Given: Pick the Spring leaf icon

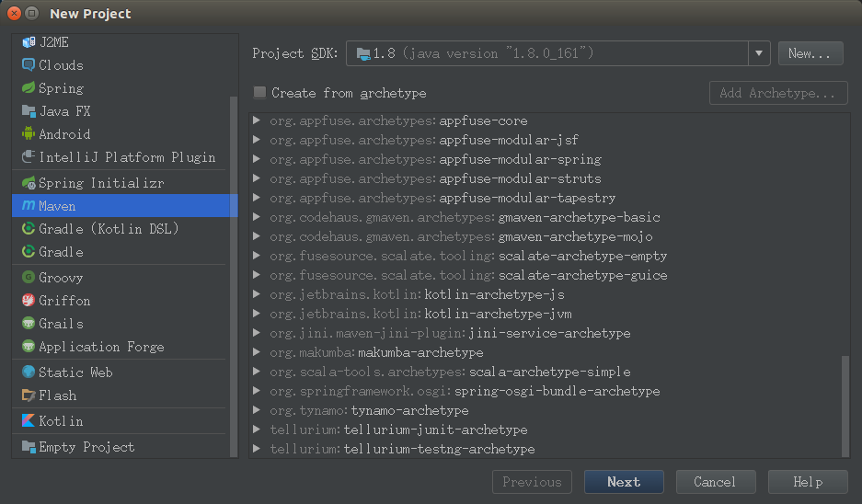Looking at the screenshot, I should click(x=29, y=88).
